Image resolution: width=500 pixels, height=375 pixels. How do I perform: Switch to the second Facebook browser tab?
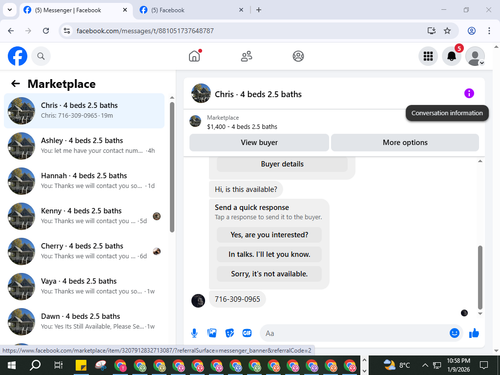[192, 10]
